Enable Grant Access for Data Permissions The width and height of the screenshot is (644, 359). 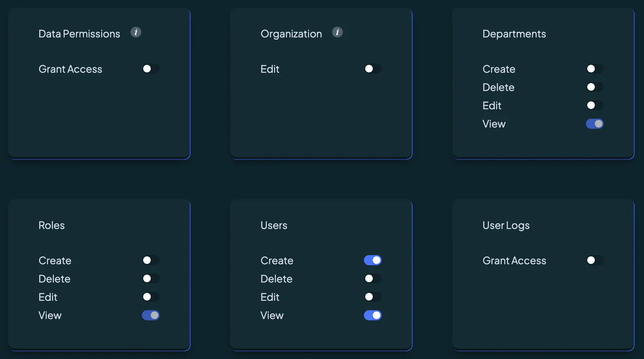pos(151,69)
